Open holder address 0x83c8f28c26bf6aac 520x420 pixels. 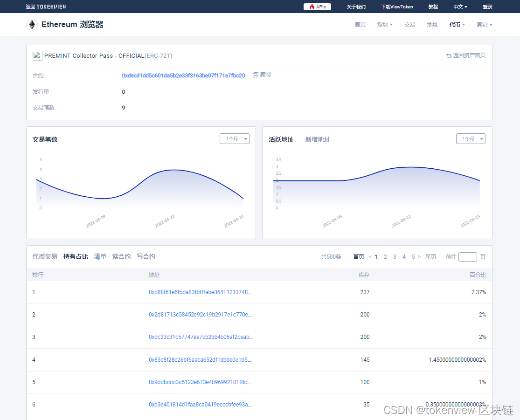[200, 360]
